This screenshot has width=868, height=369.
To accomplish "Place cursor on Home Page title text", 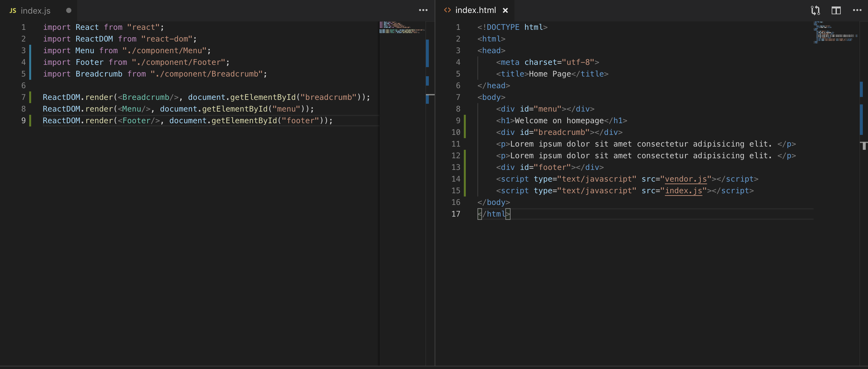I will [x=549, y=74].
